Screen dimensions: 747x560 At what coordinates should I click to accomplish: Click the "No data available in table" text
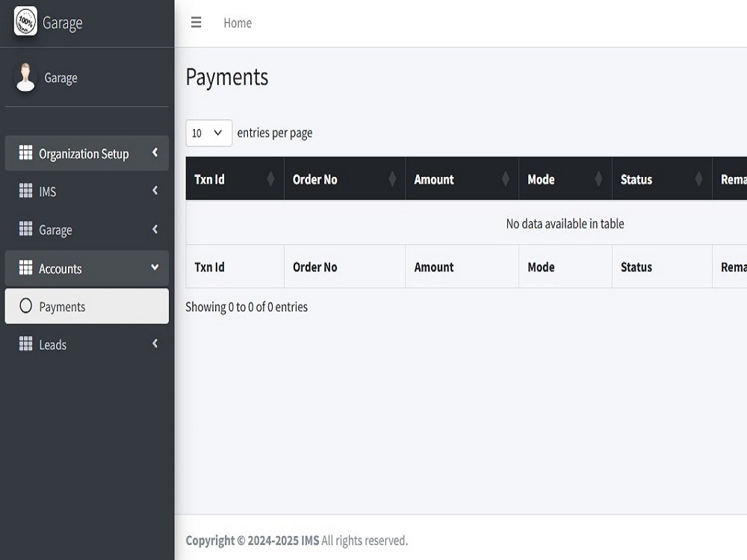565,223
